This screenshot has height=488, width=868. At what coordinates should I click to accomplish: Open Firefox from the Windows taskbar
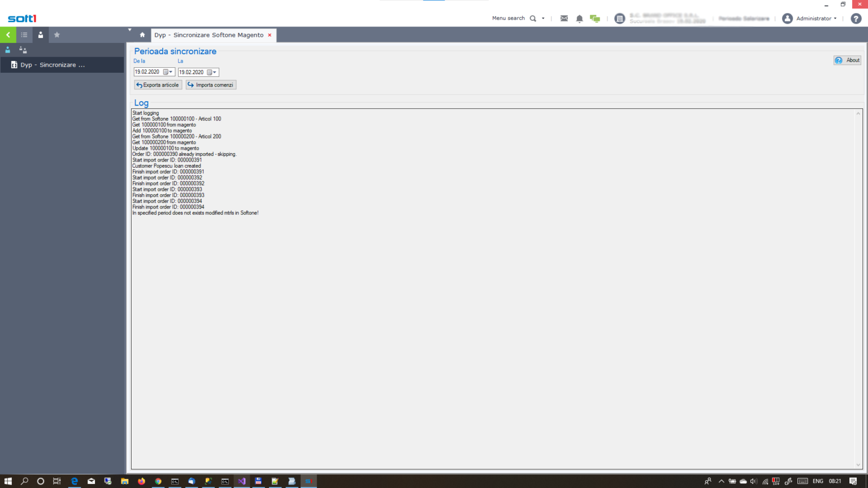click(x=141, y=481)
